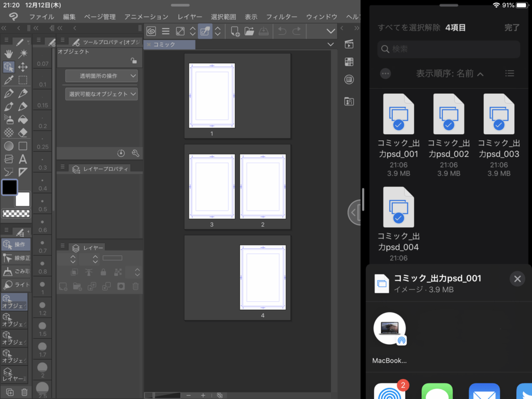
Task: Deselect the コミック_出力psd_004 file
Action: tap(398, 207)
